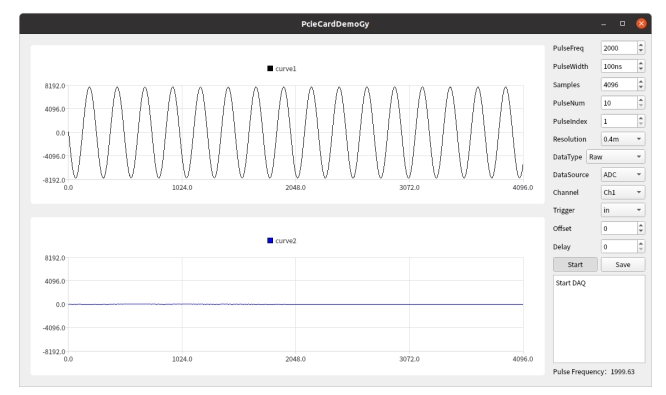666x395 pixels.
Task: Decrease PulseNum with down arrow
Action: [641, 106]
